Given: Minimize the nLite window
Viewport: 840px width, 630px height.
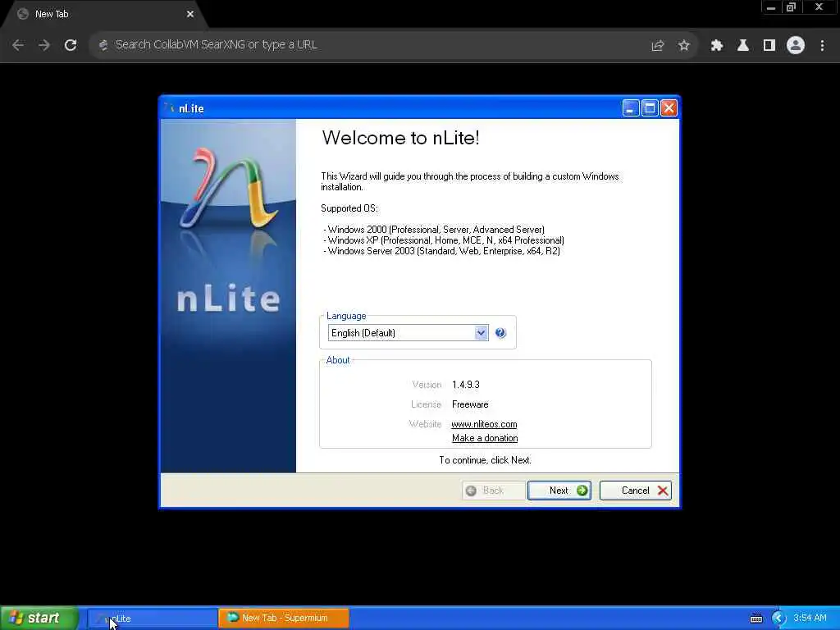Looking at the screenshot, I should tap(631, 108).
